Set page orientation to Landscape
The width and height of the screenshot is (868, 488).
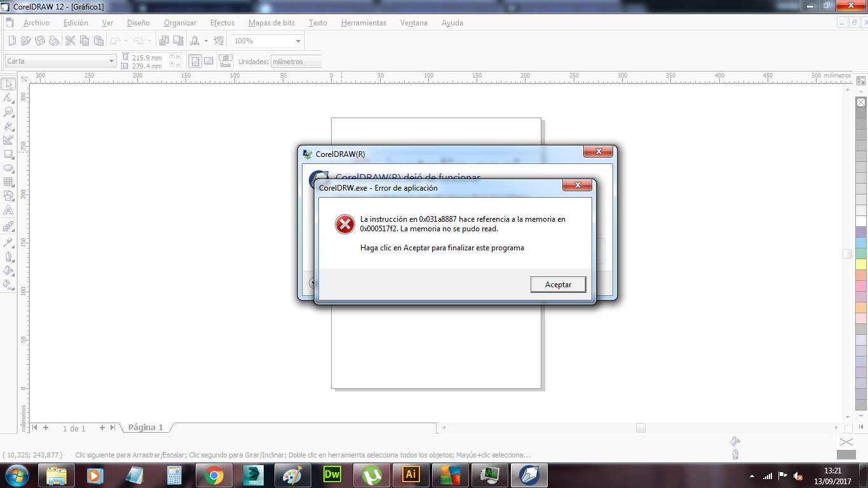(x=208, y=61)
